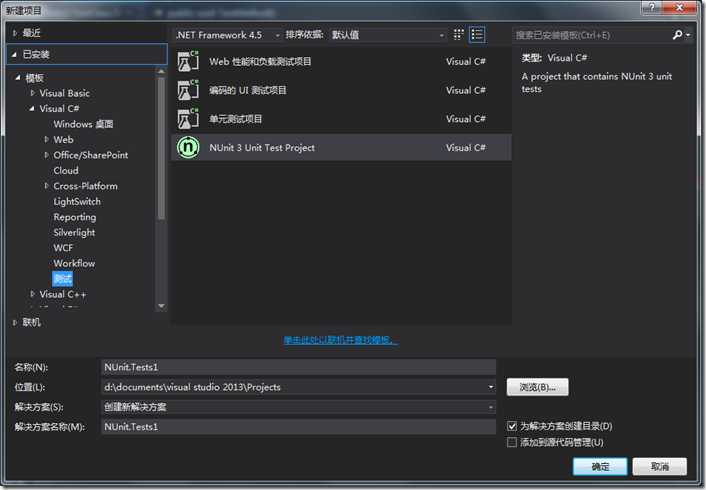Collapse the Templates tree node
Screen dimensions: 706x490
point(18,78)
